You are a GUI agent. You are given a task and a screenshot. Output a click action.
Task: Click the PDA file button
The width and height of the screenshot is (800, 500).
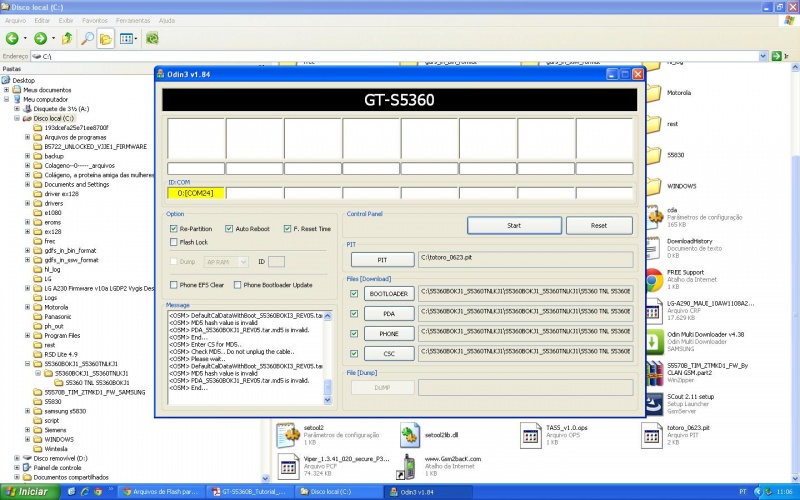389,313
